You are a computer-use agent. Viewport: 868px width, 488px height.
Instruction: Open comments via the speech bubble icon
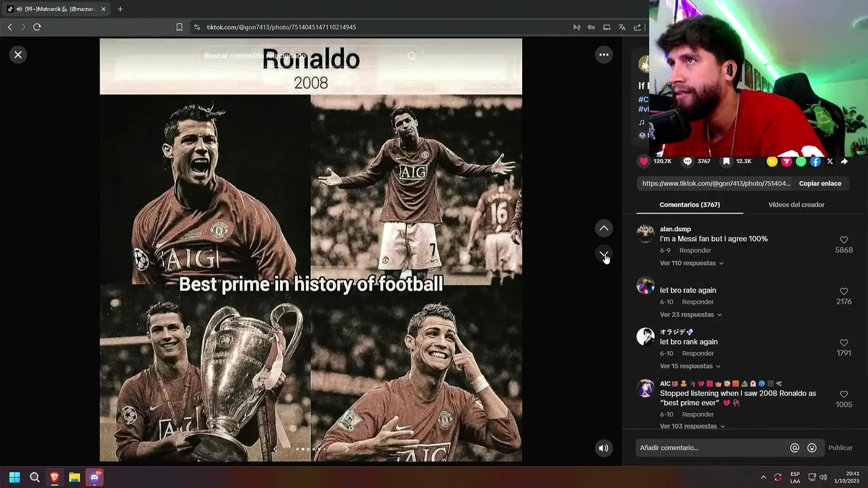(x=688, y=161)
